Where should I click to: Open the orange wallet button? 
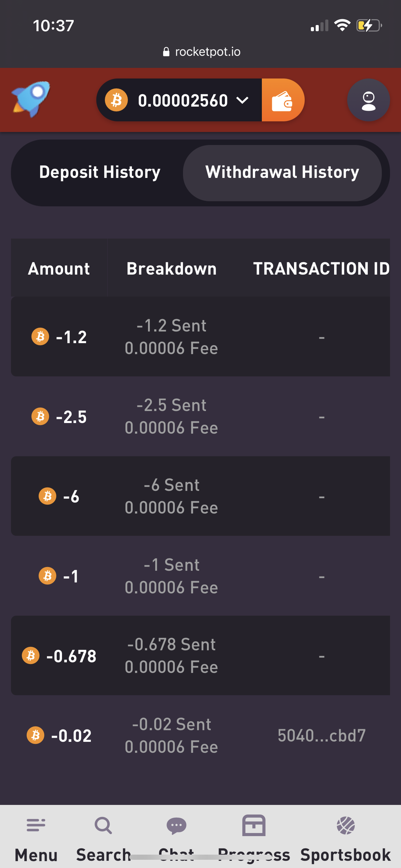[282, 100]
